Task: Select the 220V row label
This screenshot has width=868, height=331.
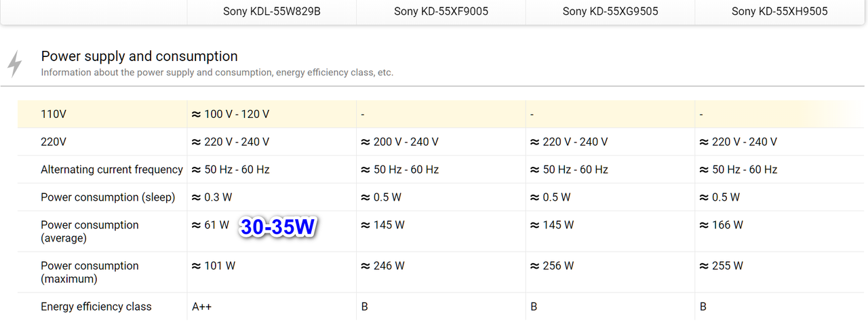Action: [x=54, y=142]
